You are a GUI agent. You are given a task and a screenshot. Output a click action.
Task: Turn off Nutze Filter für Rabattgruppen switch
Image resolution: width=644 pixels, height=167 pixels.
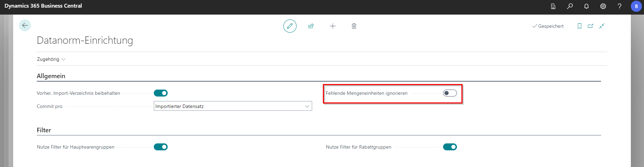pos(450,147)
